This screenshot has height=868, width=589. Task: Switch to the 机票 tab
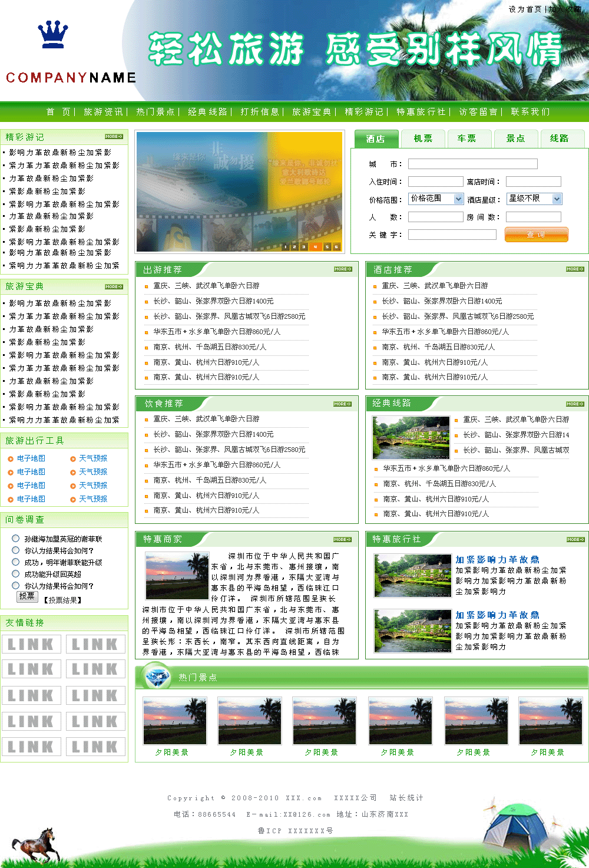tap(423, 138)
